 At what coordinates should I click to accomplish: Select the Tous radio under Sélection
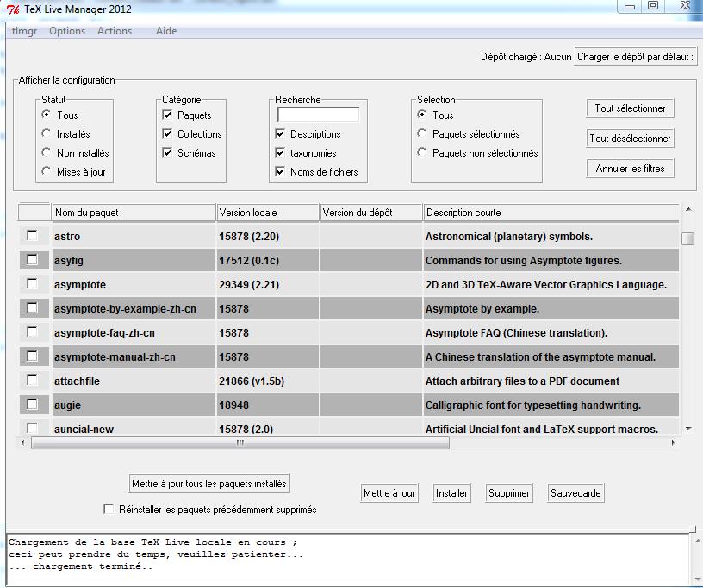(421, 115)
